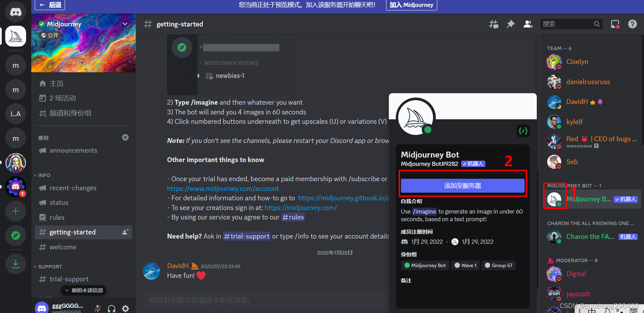This screenshot has width=644, height=313.
Task: Open welcome channel
Action: (84, 247)
